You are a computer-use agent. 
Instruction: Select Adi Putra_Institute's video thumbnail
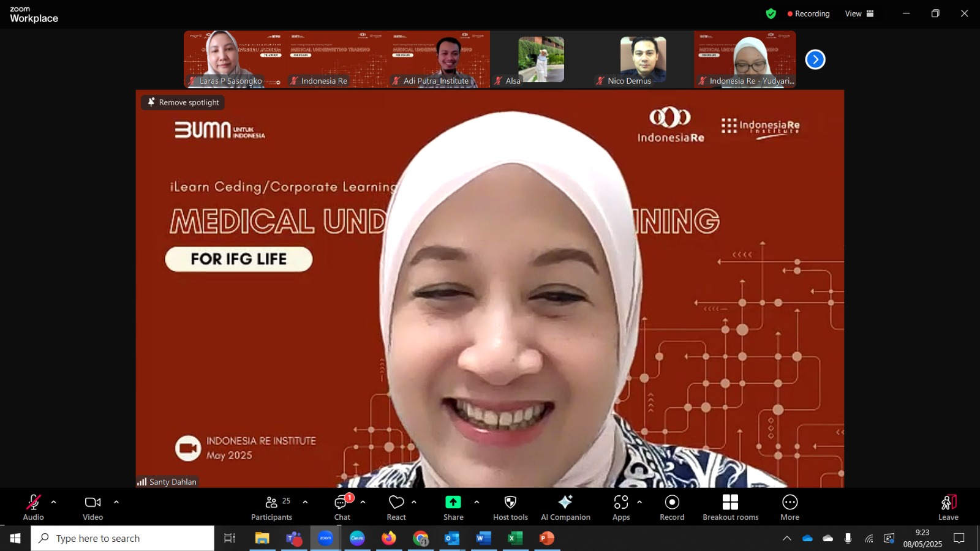pos(439,59)
